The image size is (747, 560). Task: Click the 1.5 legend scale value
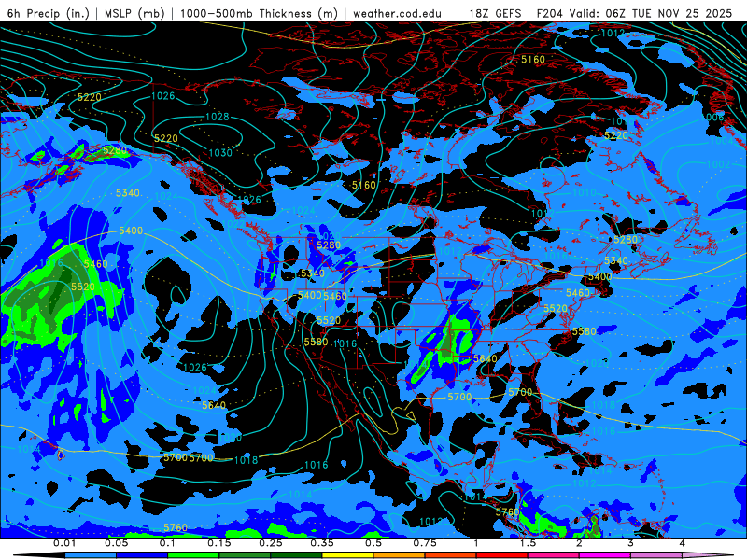tap(528, 543)
